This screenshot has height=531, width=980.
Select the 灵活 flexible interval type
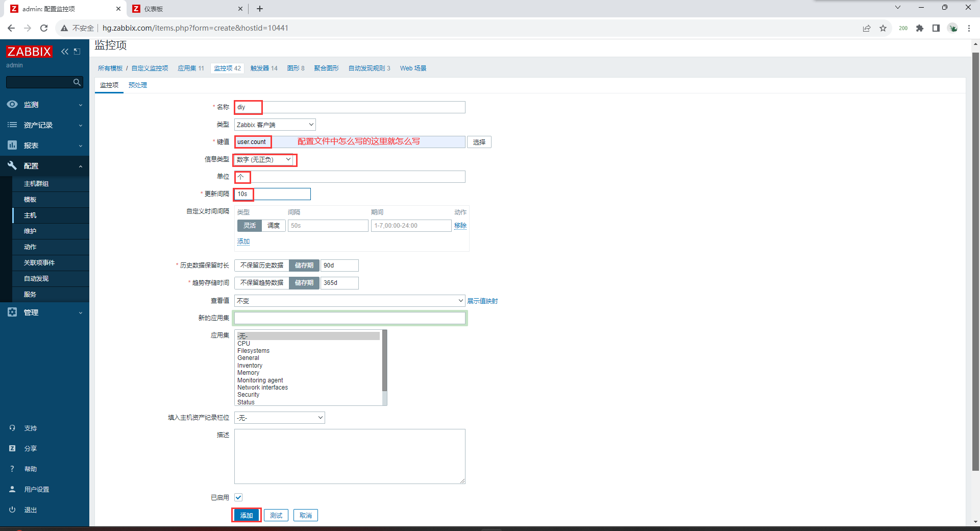(250, 226)
